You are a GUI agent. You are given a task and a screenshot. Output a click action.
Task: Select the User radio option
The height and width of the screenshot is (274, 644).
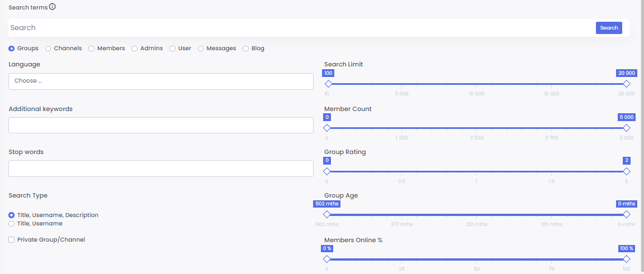point(173,49)
